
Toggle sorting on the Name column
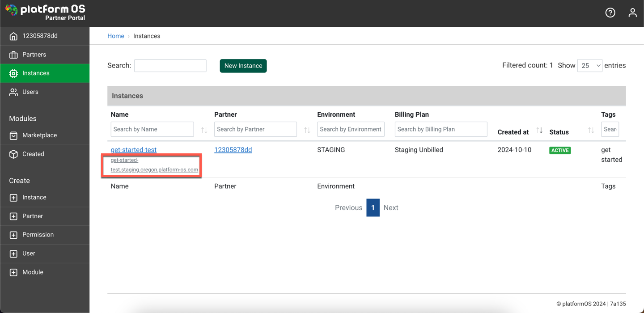pyautogui.click(x=204, y=129)
